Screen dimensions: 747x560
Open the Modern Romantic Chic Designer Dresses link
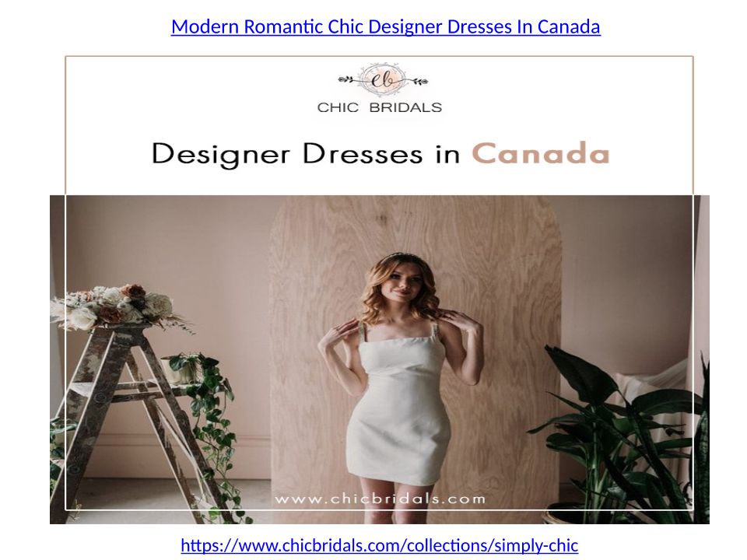click(x=385, y=26)
